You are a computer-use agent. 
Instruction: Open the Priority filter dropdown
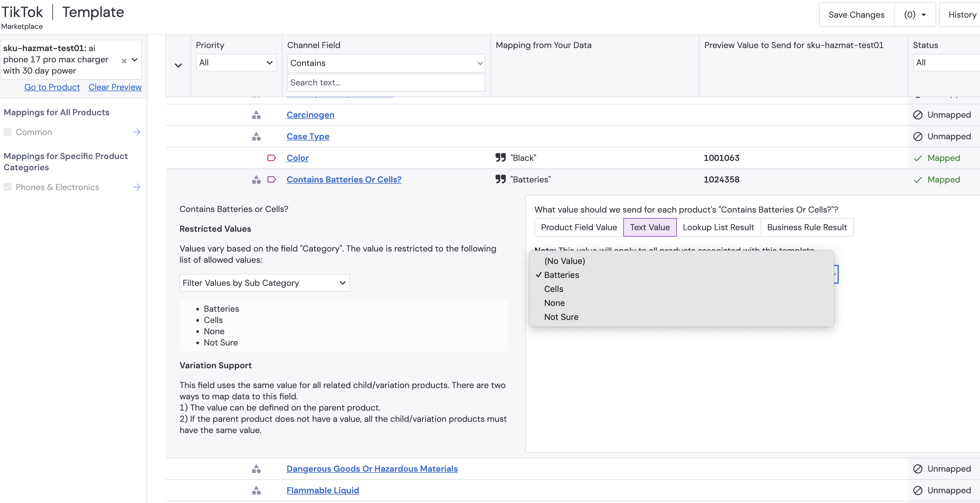pyautogui.click(x=236, y=63)
